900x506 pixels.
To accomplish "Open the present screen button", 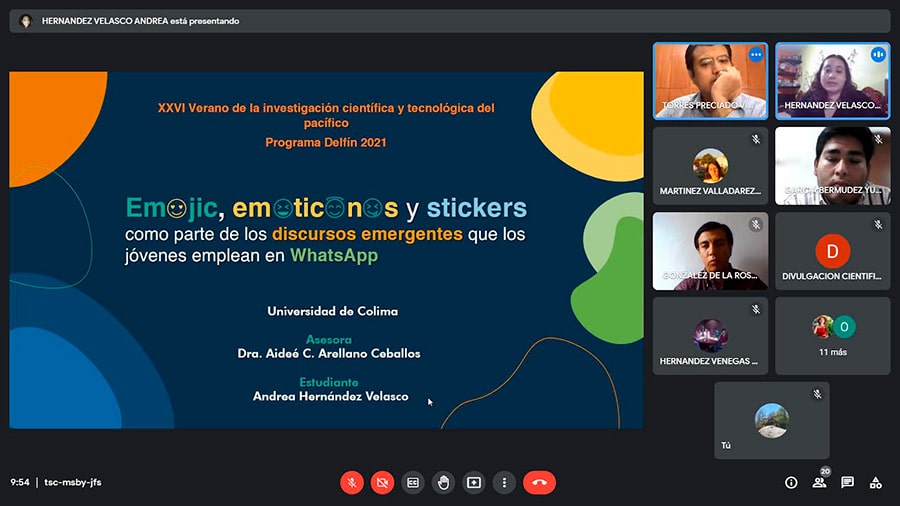I will [474, 482].
